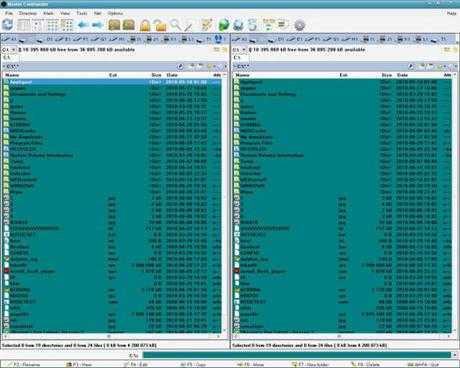Viewport: 460px width, 368px height.
Task: Click the command line input field
Action: point(297,355)
